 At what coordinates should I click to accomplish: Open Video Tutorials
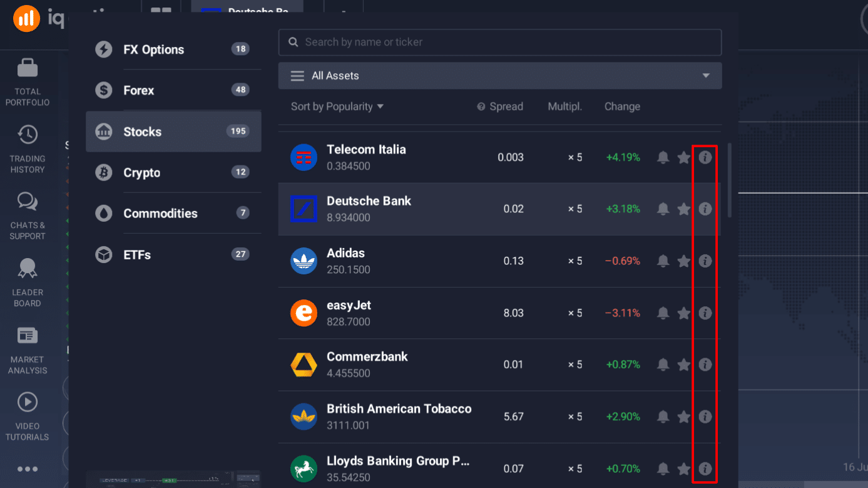(27, 415)
